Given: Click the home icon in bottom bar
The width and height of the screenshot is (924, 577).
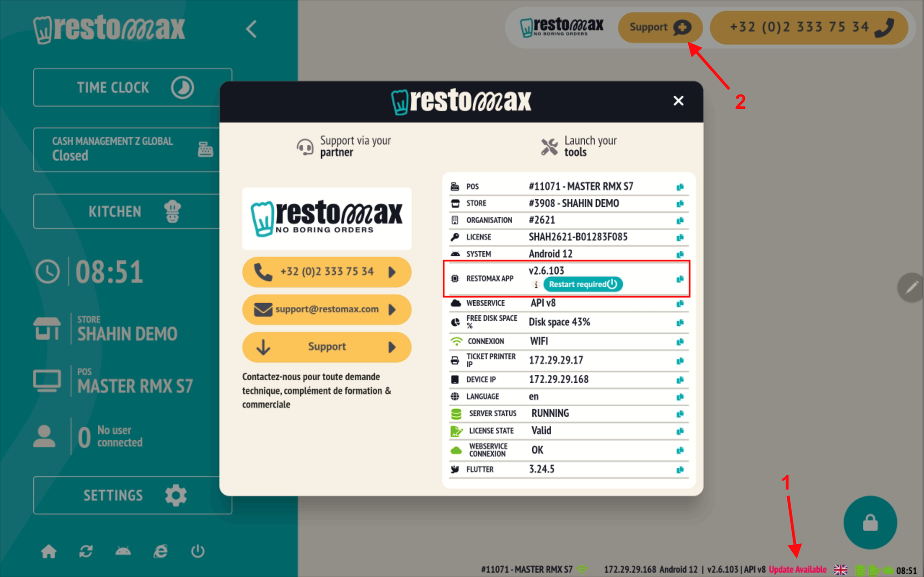Looking at the screenshot, I should 49,551.
